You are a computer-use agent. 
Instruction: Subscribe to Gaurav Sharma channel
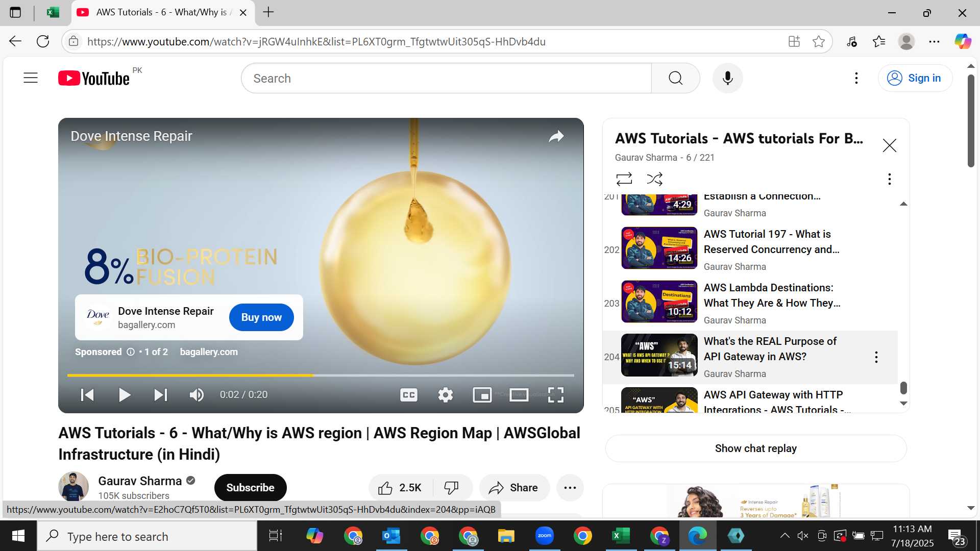click(x=250, y=488)
